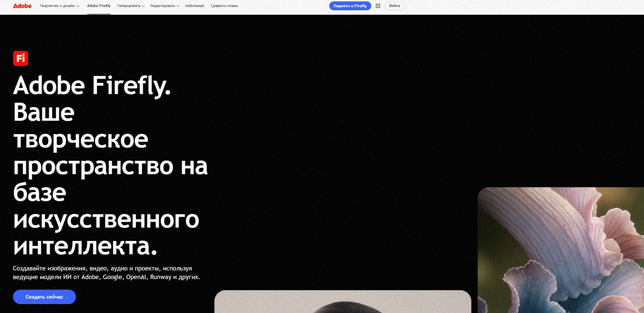Click the Adobe Firefly hero headline

coord(110,165)
